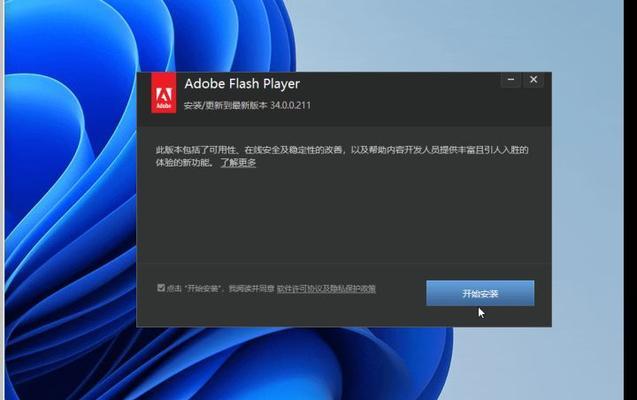Open the 了解更多 learn more link
The width and height of the screenshot is (637, 400).
coord(238,162)
